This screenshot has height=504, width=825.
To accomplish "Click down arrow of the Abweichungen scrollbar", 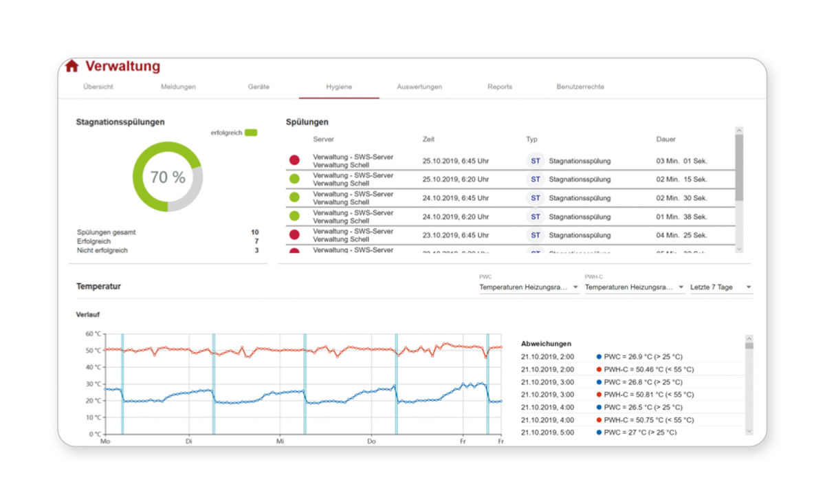I will pos(749,431).
